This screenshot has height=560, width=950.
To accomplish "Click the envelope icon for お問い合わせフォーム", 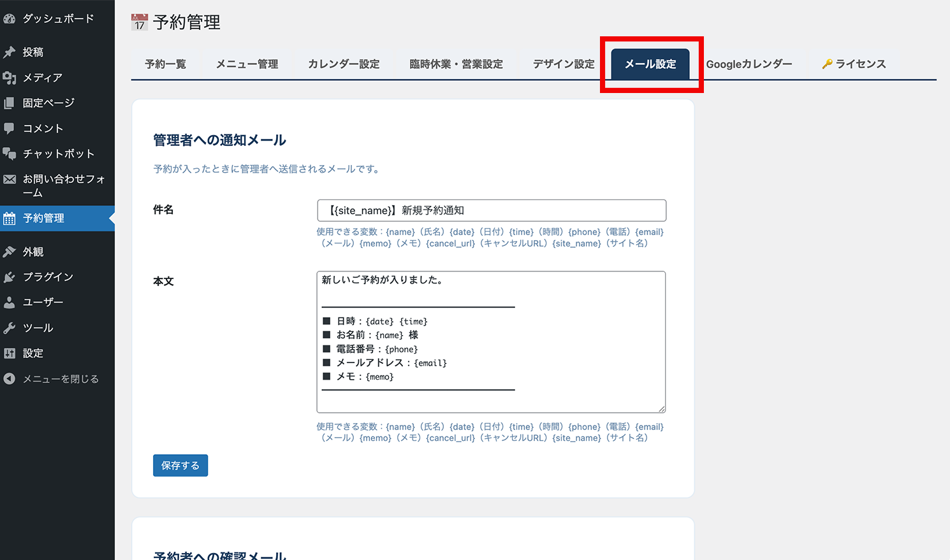I will [10, 180].
